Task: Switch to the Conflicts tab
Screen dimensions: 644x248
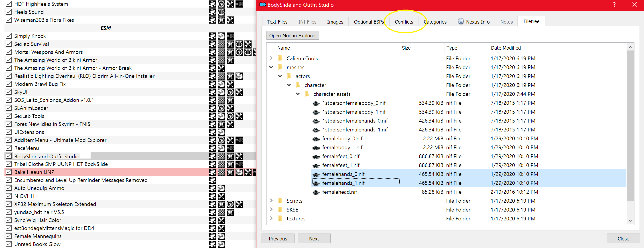Action: pos(404,22)
